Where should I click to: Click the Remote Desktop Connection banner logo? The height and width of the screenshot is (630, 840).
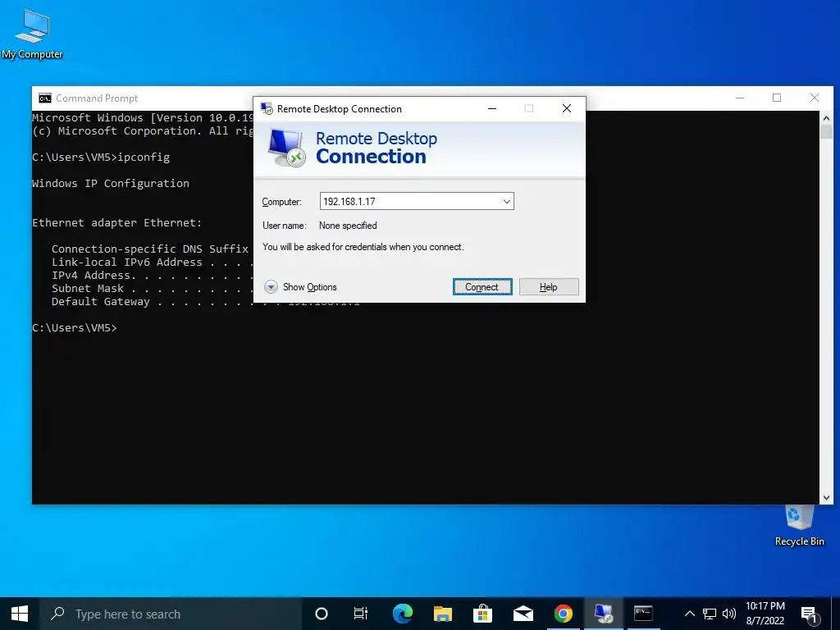tap(286, 148)
